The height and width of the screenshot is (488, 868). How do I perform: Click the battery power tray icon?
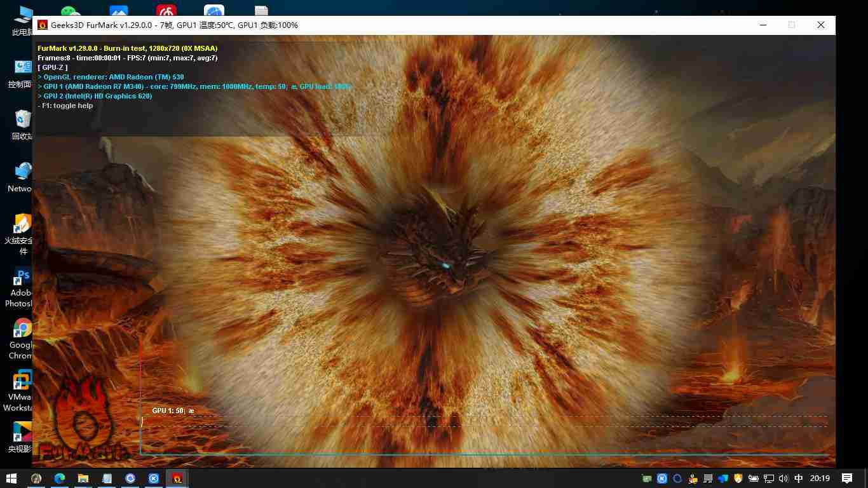[754, 478]
